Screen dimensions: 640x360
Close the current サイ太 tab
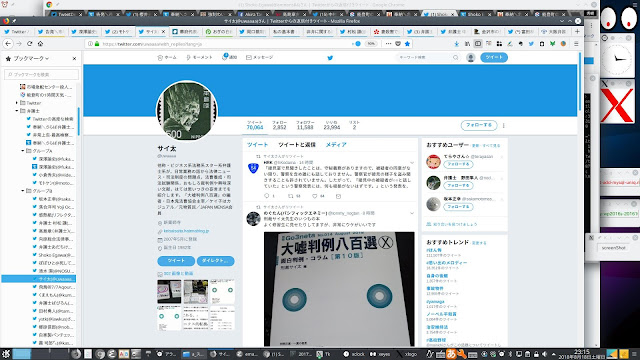pos(163,31)
